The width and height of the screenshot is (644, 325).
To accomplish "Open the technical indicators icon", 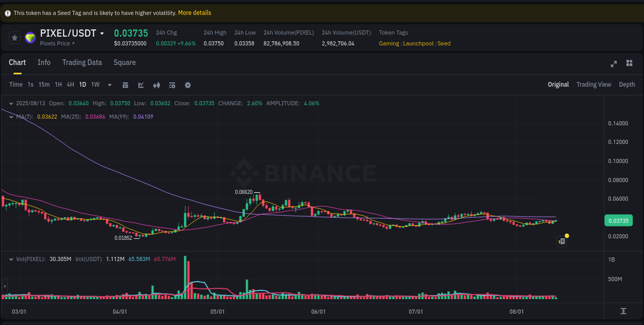I will [x=172, y=85].
